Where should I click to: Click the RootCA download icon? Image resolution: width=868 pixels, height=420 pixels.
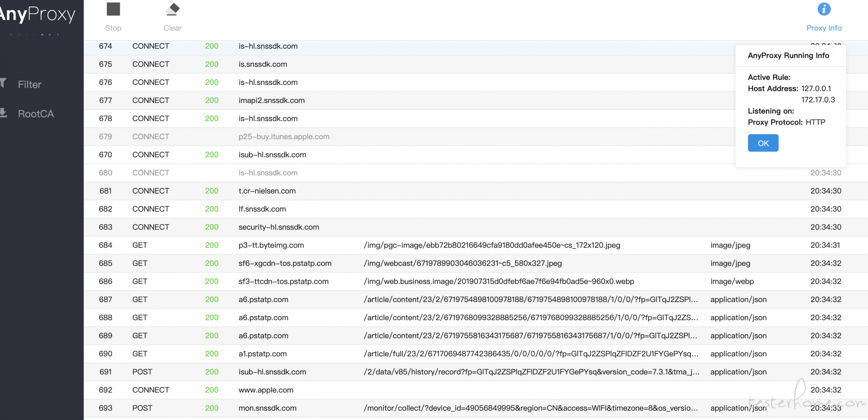(3, 113)
